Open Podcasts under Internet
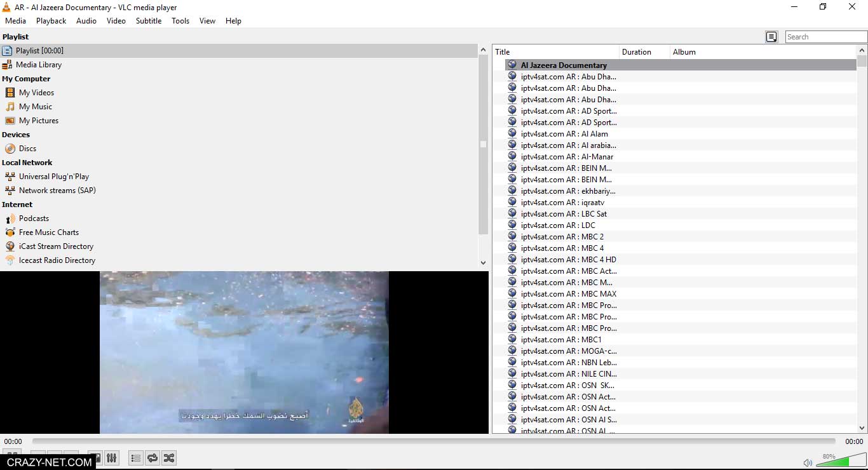868x470 pixels. [27, 218]
